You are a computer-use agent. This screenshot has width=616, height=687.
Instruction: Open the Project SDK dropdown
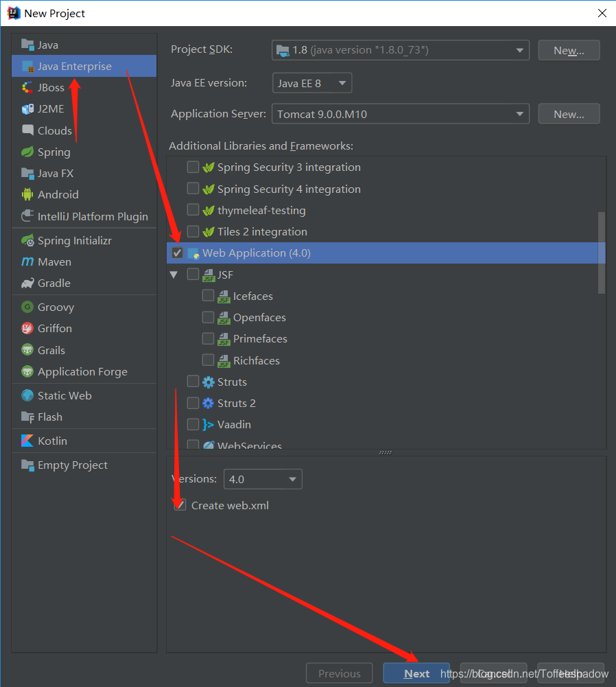(400, 50)
